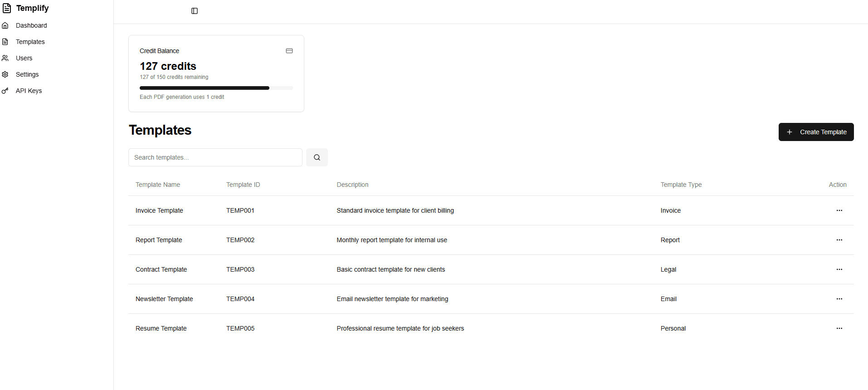Click 'Professional resume template for job seekers'
Screen dimensions: 868x390
click(400, 328)
